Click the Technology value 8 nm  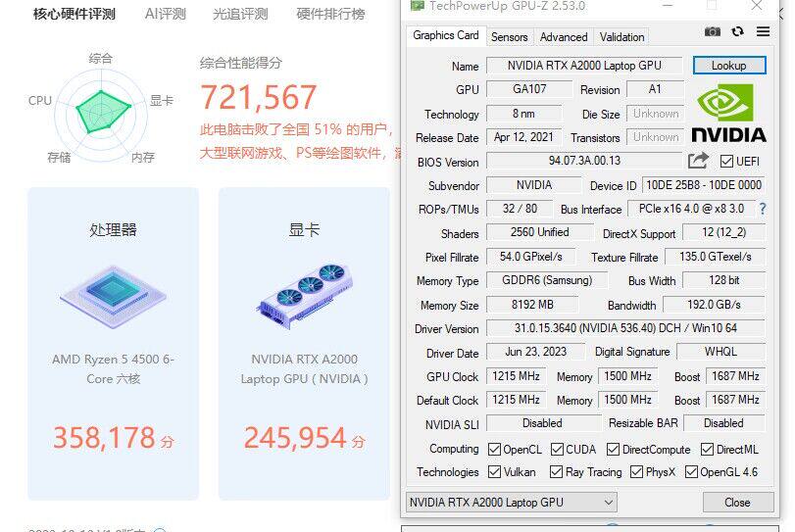523,114
